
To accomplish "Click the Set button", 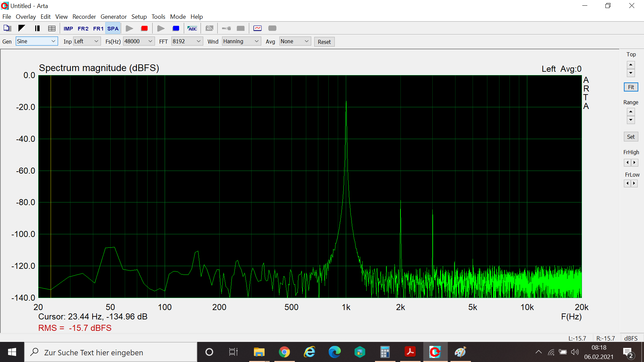I will click(631, 137).
